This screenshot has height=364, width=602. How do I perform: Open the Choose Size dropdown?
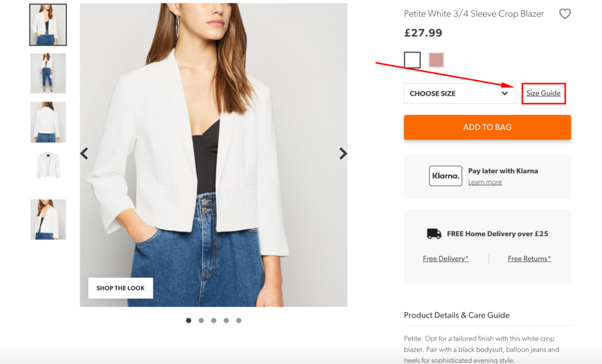[x=460, y=93]
